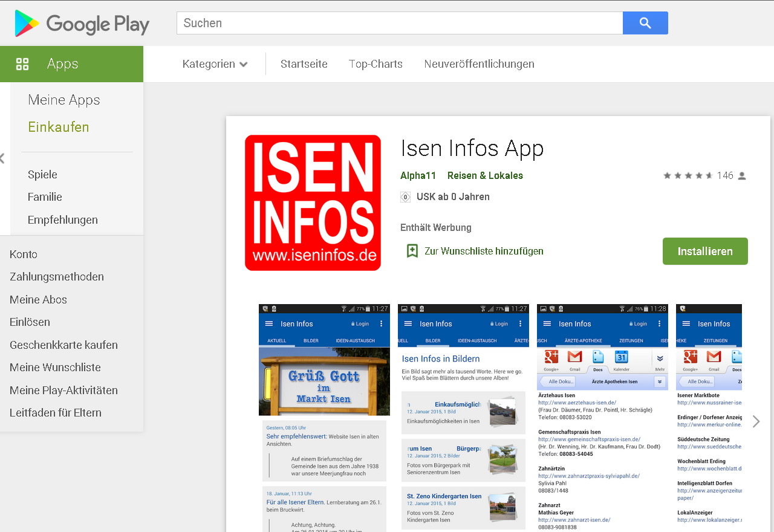Click Zur Wunschliste hinzufügen
This screenshot has height=532, width=774.
[x=484, y=251]
